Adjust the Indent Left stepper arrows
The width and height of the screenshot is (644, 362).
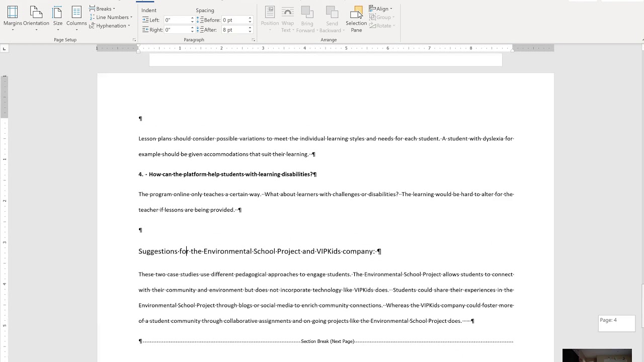(x=192, y=20)
